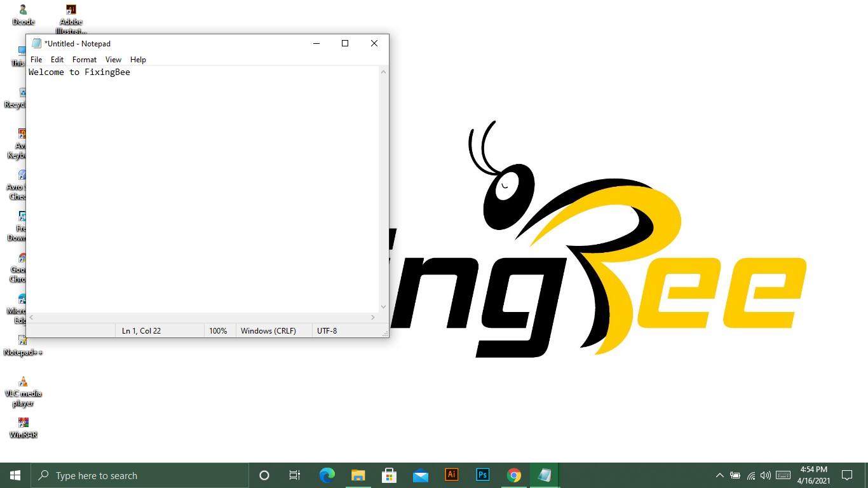Launch Photoshop from the taskbar
The width and height of the screenshot is (868, 488).
483,475
